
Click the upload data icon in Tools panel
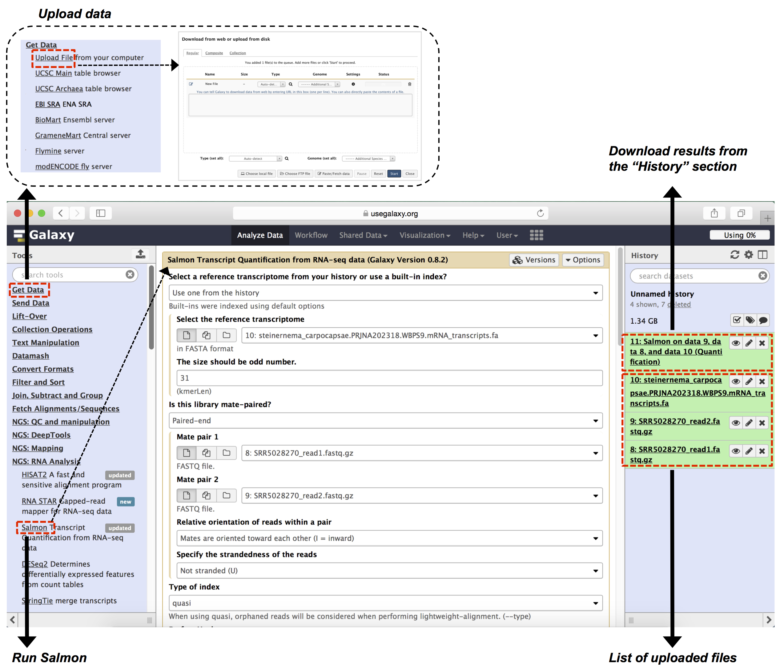click(140, 254)
